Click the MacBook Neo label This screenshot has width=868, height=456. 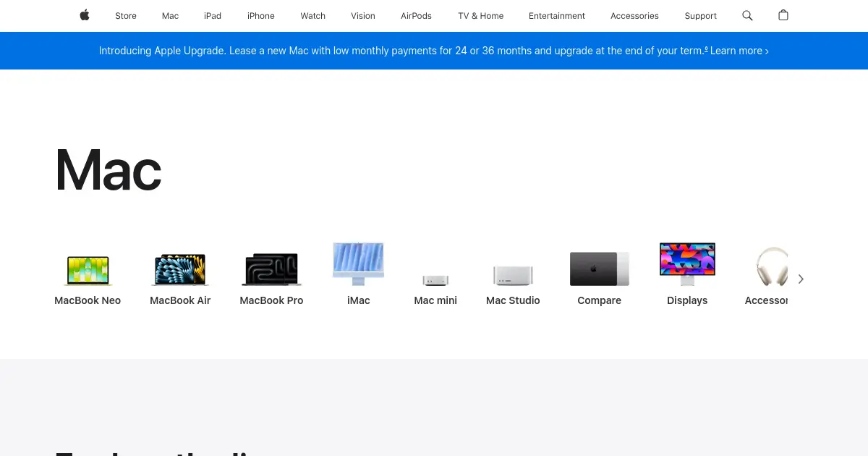point(88,300)
